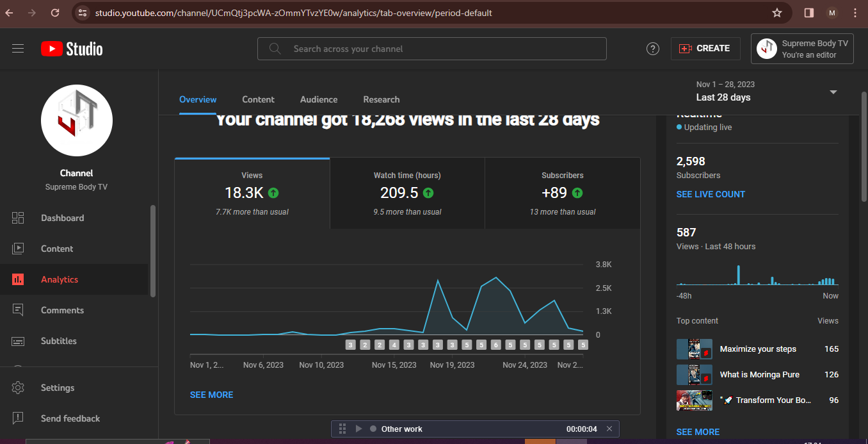Screen dimensions: 868x444
Task: Open Comments in the sidebar
Action: 74,310
